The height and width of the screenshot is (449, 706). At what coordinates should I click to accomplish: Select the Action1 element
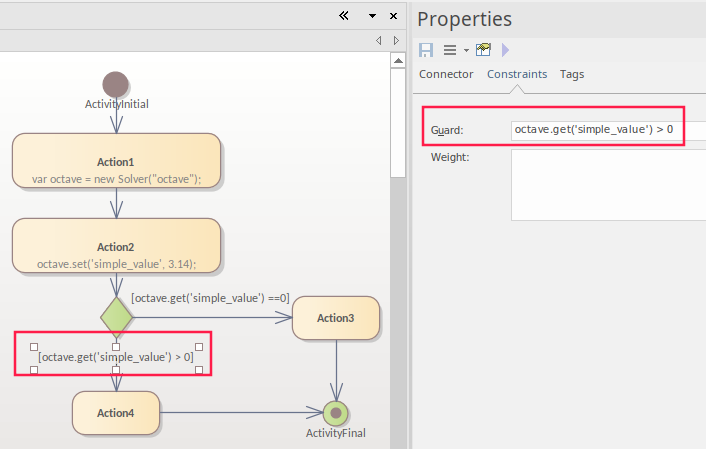[x=116, y=161]
